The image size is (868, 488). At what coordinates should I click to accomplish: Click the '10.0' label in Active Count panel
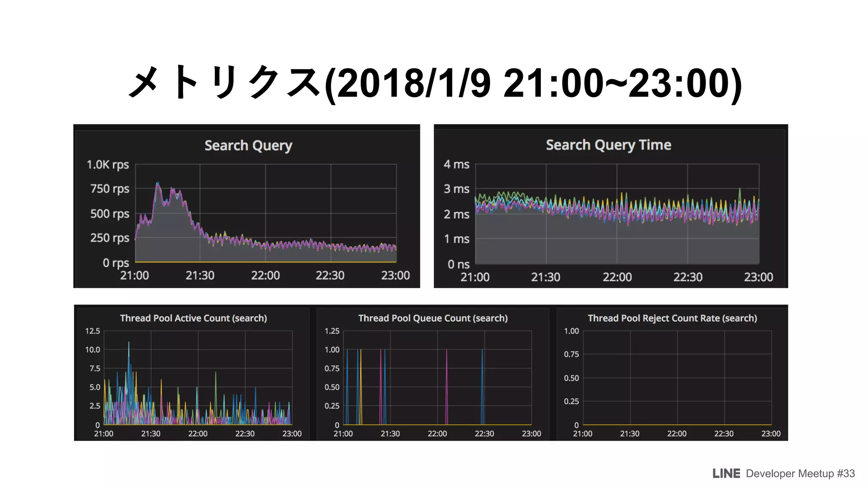(93, 350)
